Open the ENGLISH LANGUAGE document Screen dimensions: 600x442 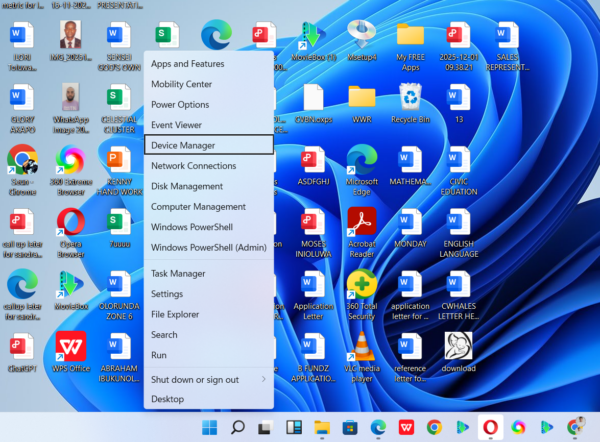point(459,220)
